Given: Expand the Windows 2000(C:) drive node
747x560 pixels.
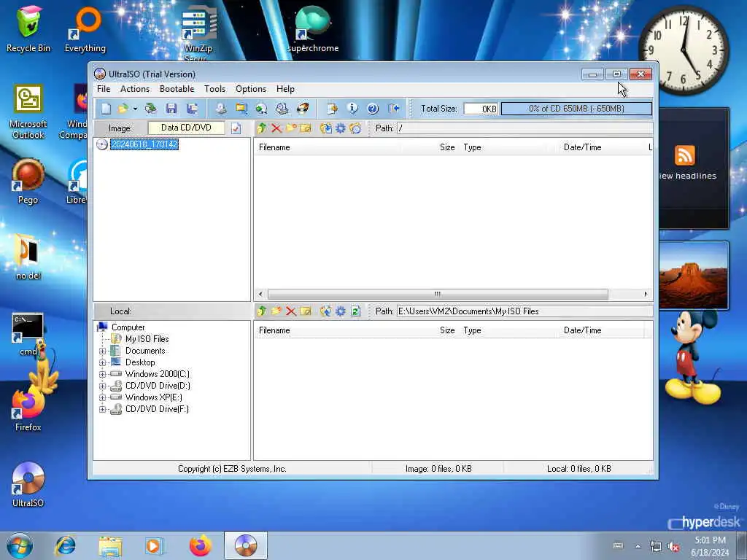Looking at the screenshot, I should click(102, 374).
